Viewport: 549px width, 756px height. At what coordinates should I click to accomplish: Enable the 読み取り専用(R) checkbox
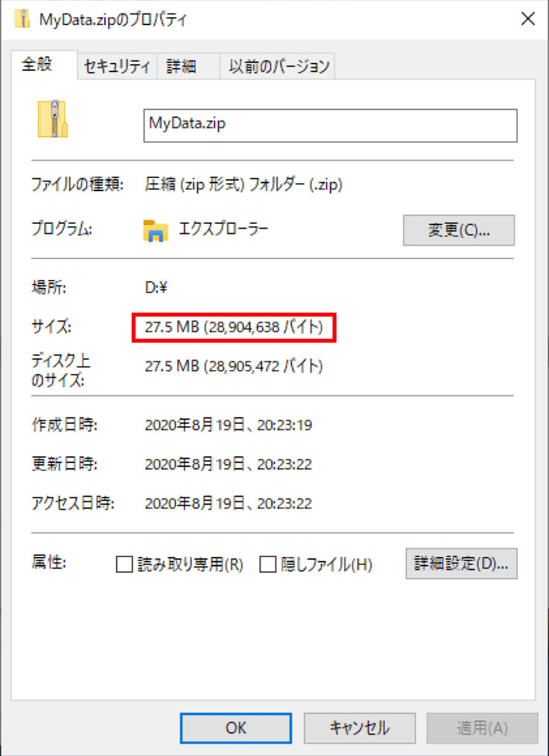click(x=124, y=565)
